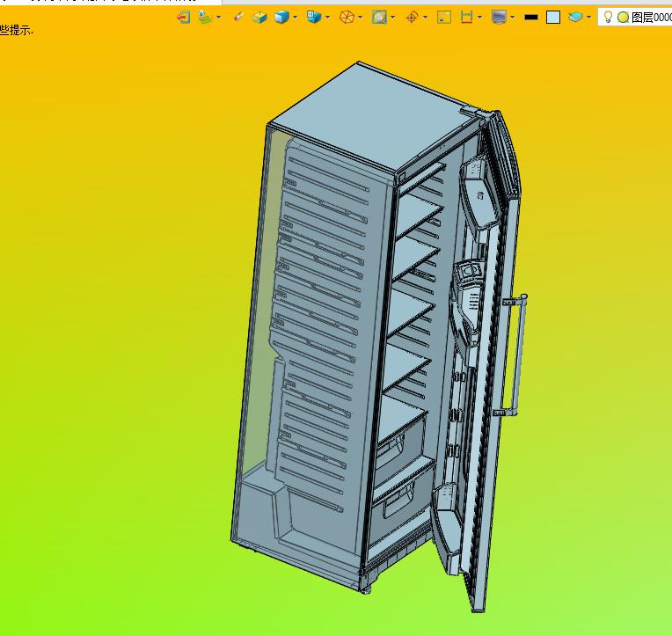Click the yellow square sketch plane icon

tap(444, 17)
